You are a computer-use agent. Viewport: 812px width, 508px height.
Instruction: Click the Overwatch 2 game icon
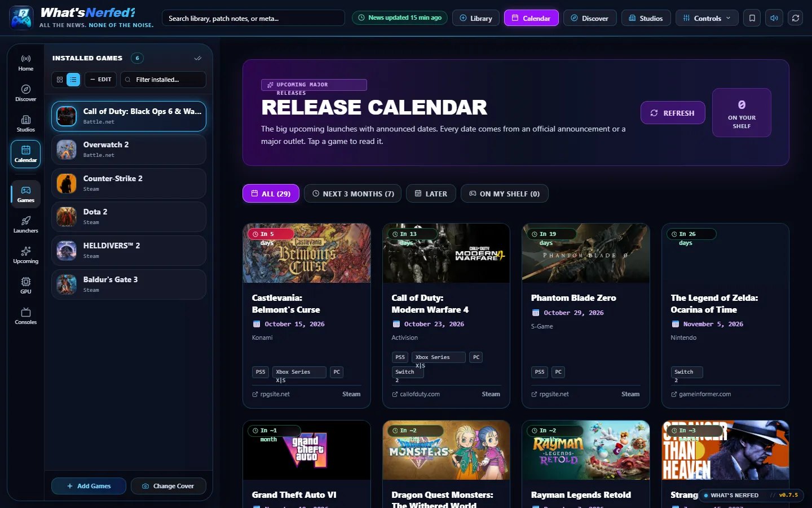point(67,150)
